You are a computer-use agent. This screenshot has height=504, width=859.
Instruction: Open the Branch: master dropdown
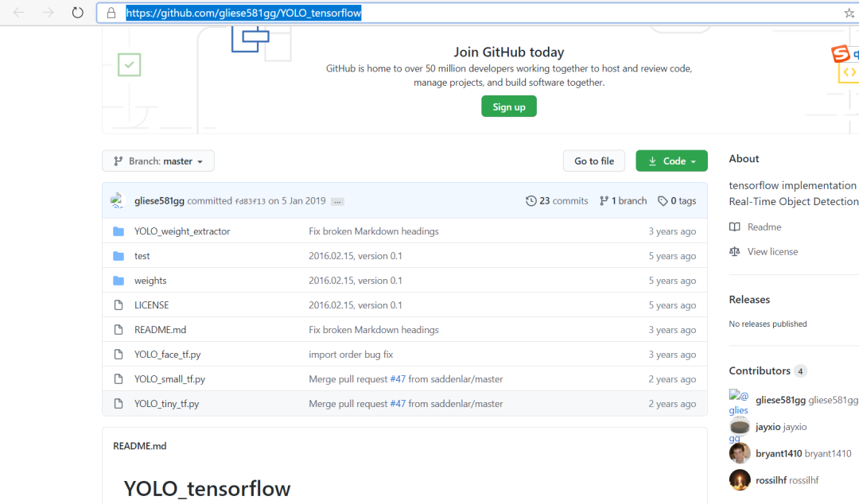(158, 161)
